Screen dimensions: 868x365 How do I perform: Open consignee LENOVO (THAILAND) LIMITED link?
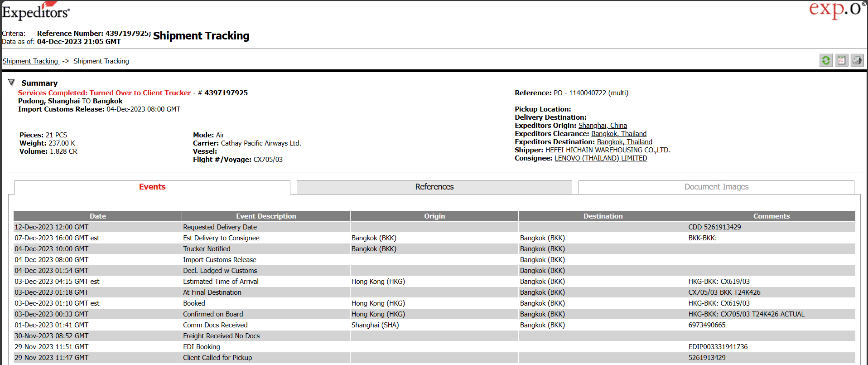point(601,158)
